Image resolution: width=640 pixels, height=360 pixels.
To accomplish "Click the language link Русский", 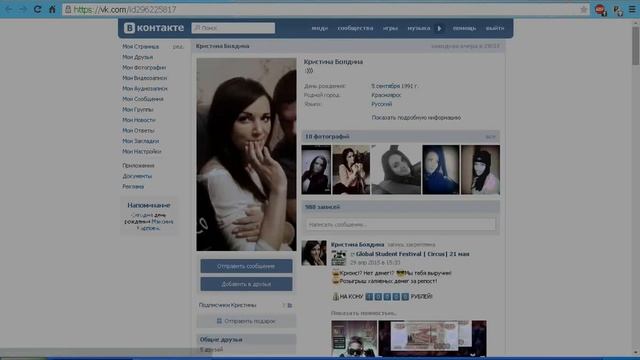I will 382,104.
